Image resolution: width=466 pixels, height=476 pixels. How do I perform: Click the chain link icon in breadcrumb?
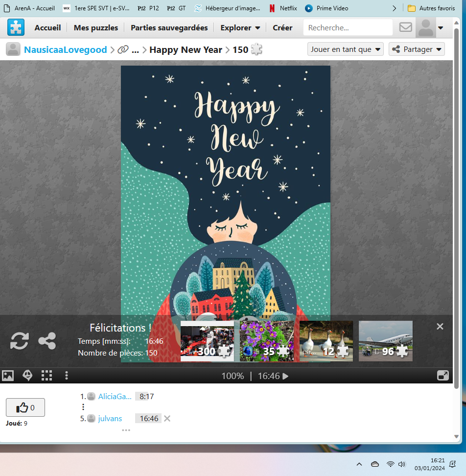[x=123, y=49]
